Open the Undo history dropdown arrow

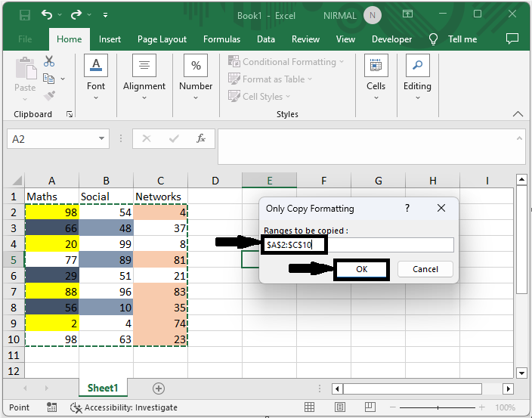point(60,15)
